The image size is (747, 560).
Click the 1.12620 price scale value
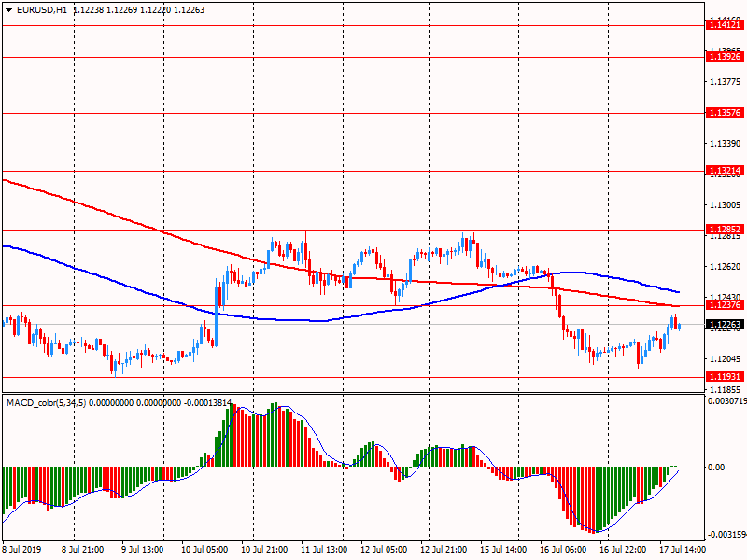click(x=726, y=267)
